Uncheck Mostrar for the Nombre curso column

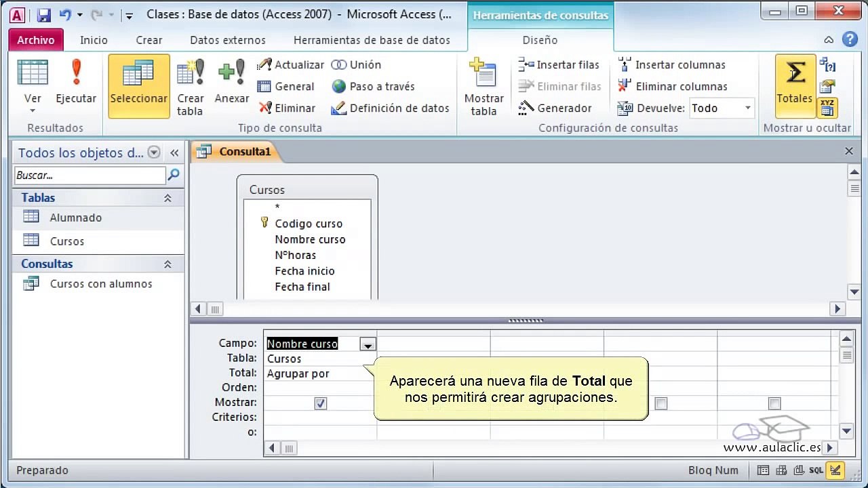(x=321, y=403)
